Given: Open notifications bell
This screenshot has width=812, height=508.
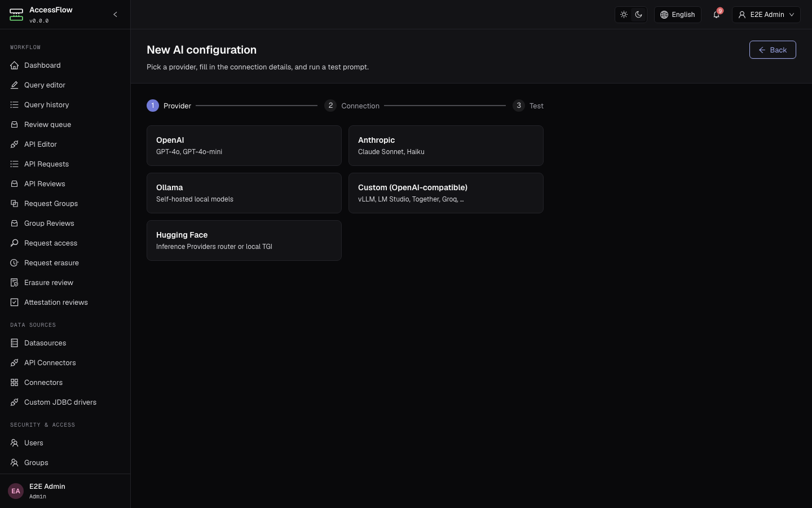Looking at the screenshot, I should [x=716, y=15].
